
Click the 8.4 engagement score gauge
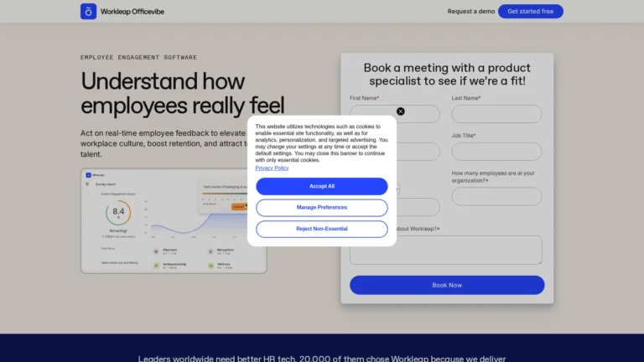[118, 213]
